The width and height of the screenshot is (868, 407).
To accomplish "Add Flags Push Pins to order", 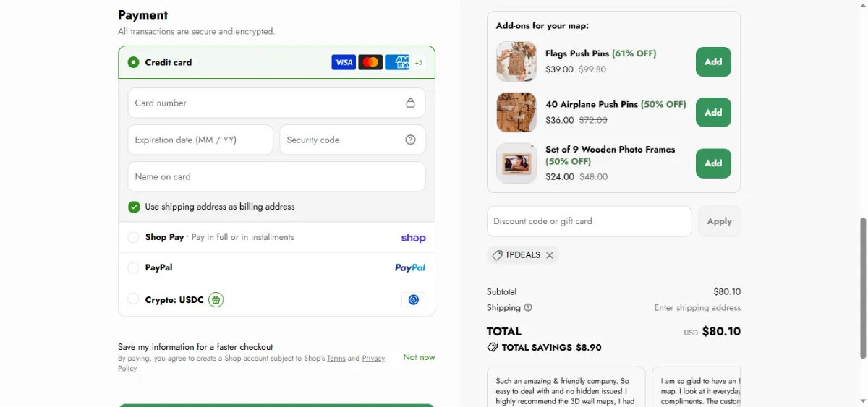I will (x=713, y=61).
